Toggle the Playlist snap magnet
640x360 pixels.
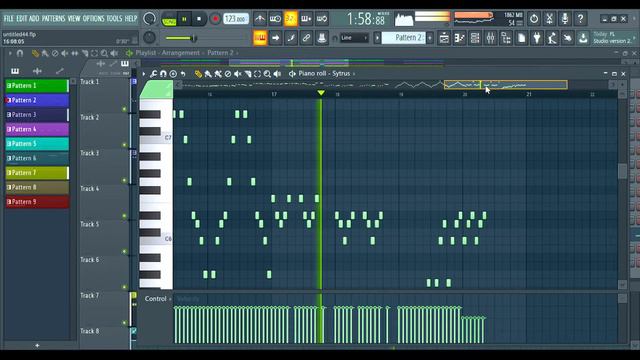20,53
